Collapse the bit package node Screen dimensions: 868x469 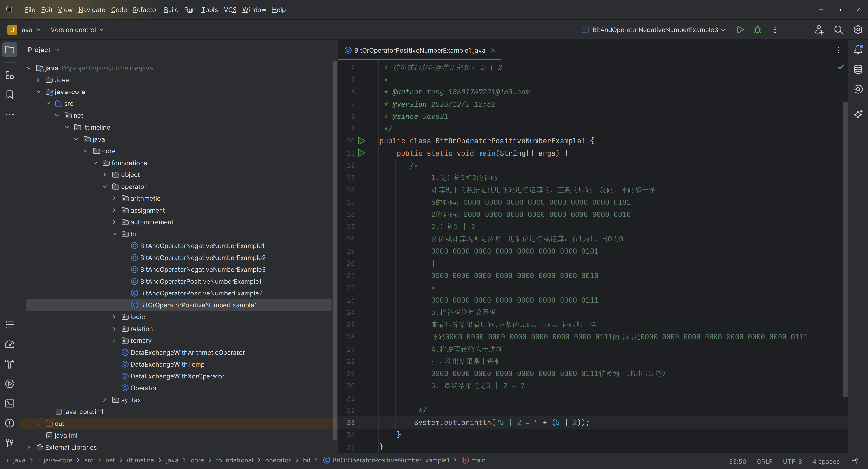114,234
